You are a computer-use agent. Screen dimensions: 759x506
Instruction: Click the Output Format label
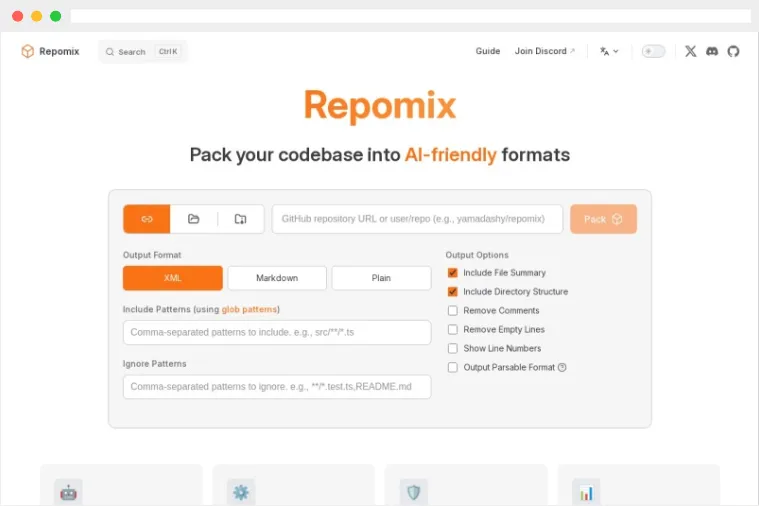[x=152, y=255]
